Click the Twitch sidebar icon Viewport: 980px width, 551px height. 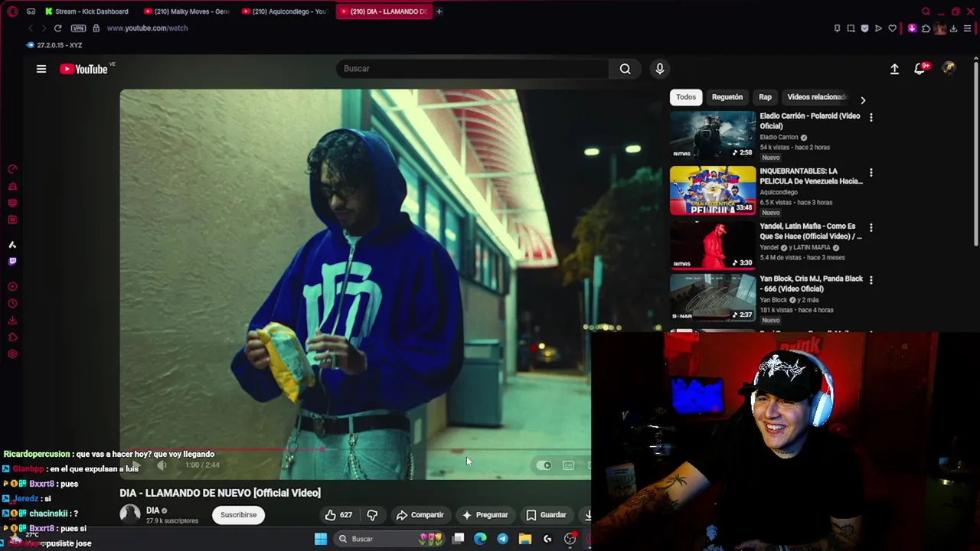click(x=12, y=262)
